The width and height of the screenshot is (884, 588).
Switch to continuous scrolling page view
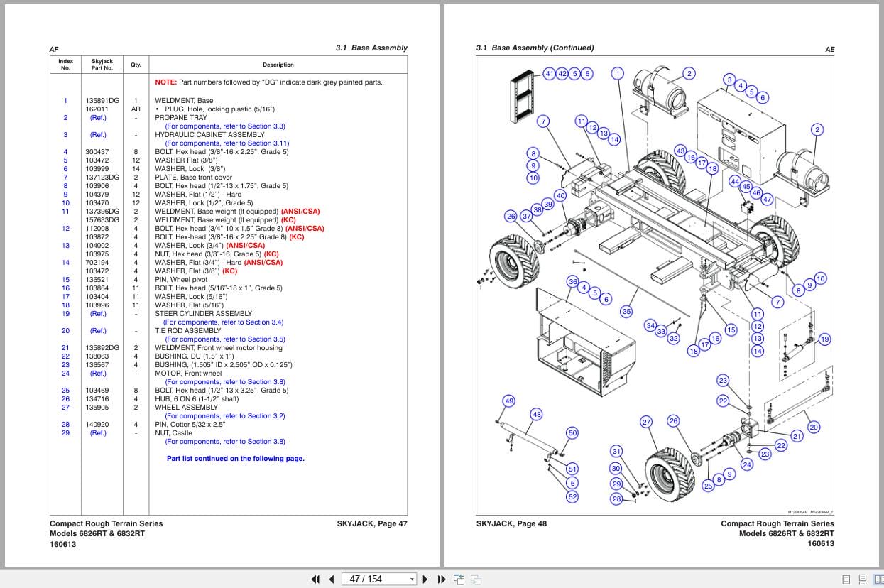point(862,579)
